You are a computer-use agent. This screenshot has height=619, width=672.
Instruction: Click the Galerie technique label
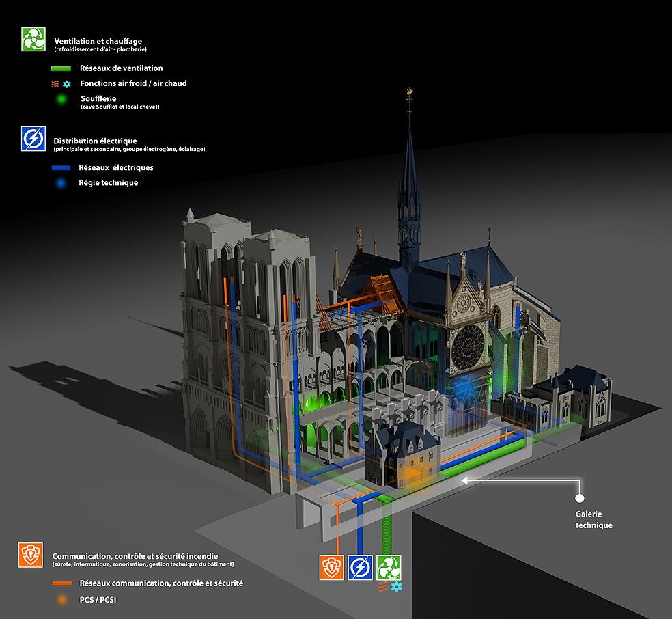pos(593,520)
